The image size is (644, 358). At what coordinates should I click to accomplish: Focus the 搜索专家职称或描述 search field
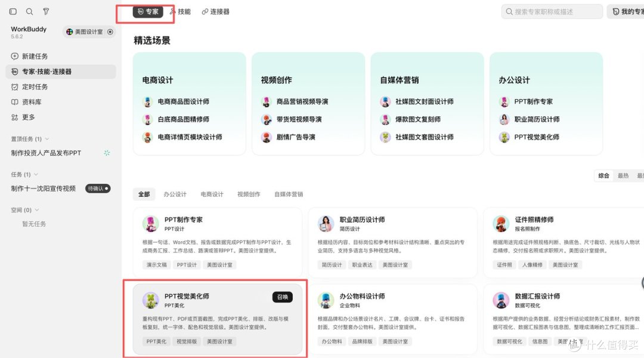(552, 11)
